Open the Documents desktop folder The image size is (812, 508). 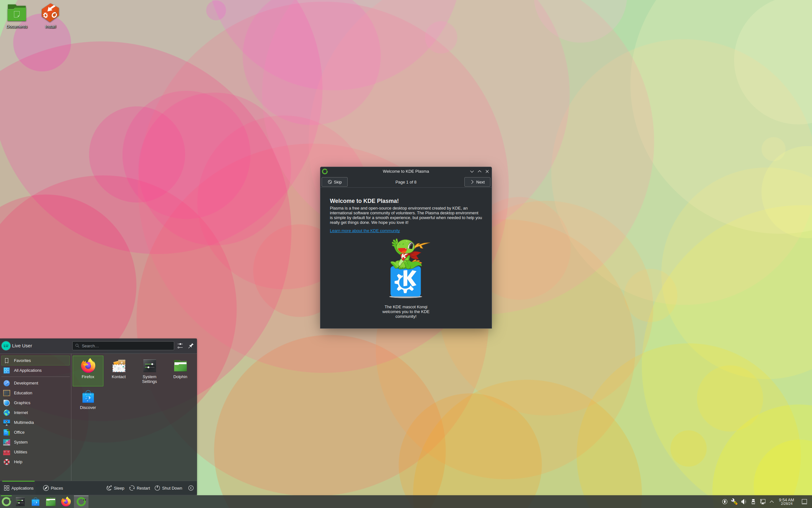pyautogui.click(x=17, y=16)
